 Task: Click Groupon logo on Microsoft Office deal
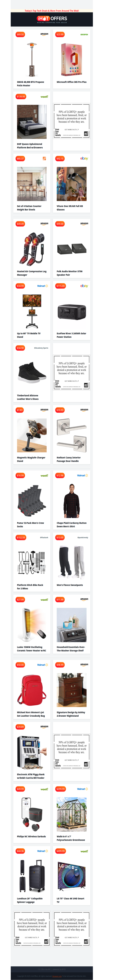84,35
